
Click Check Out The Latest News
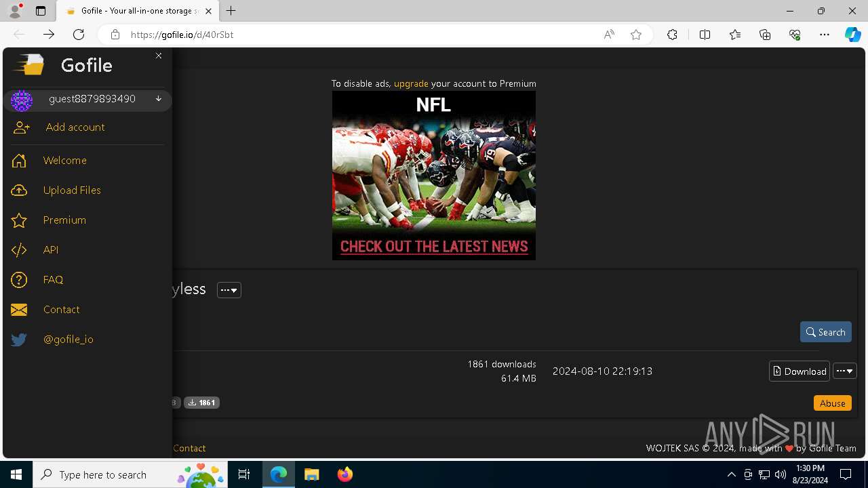tap(434, 247)
